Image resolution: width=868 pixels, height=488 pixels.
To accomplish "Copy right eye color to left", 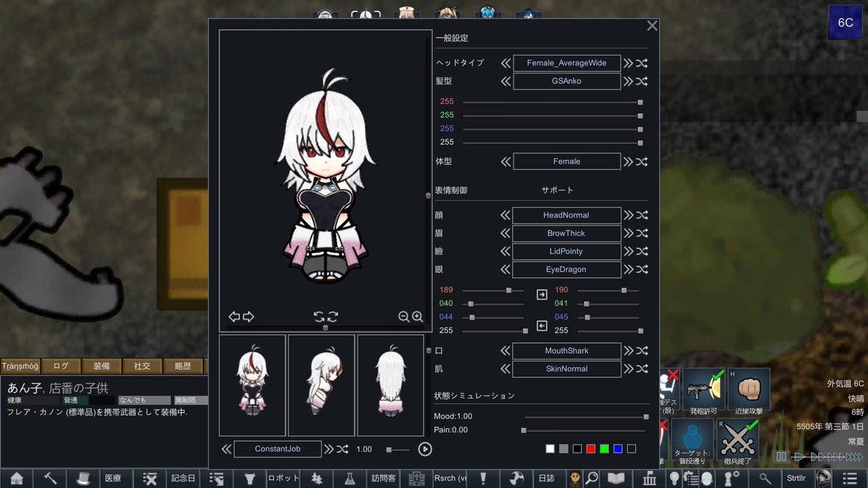I will coord(542,326).
